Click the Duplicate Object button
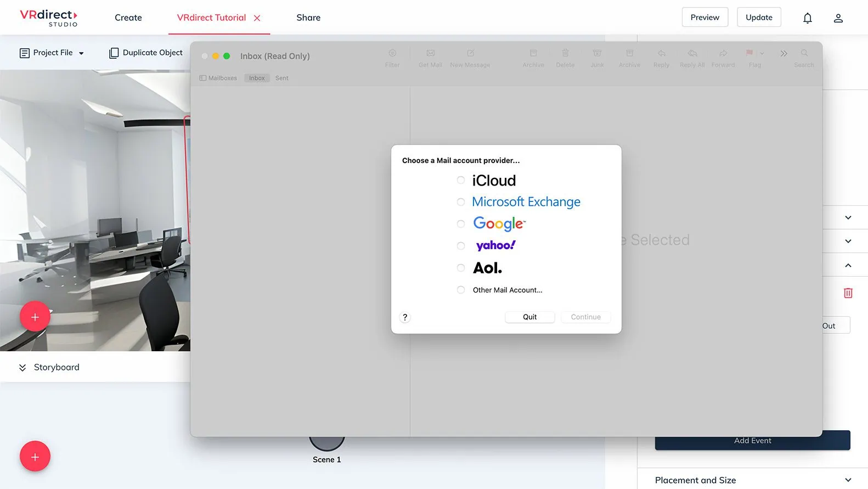This screenshot has width=868, height=489. point(146,53)
